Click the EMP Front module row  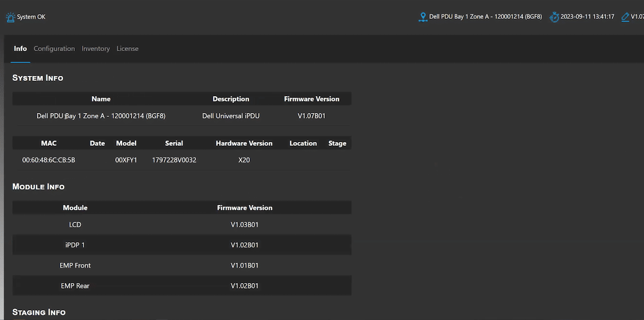182,265
